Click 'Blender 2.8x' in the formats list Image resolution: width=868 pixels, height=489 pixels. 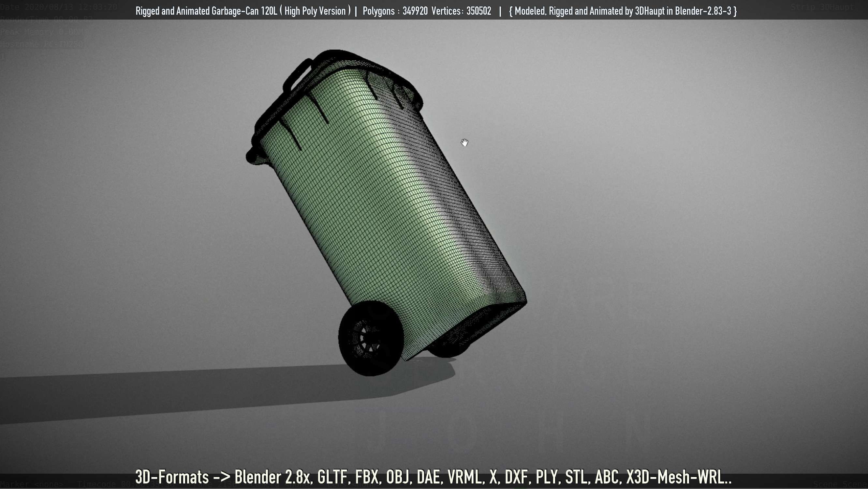pos(272,477)
